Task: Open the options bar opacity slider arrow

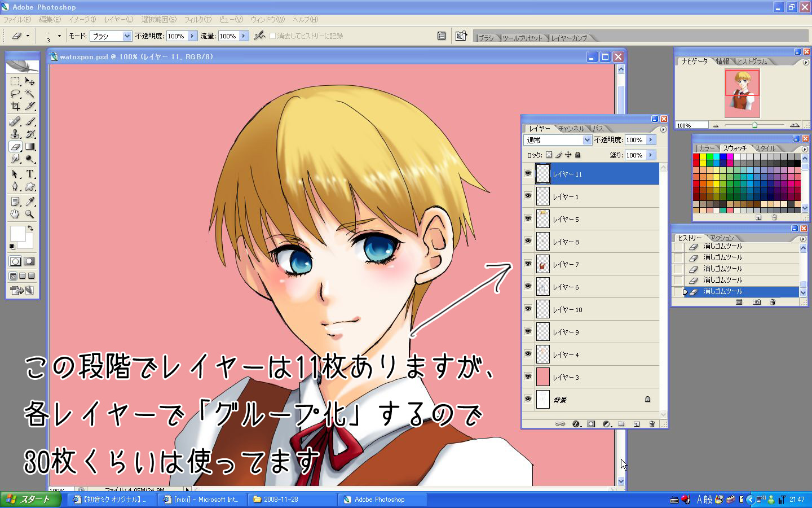Action: pyautogui.click(x=192, y=36)
